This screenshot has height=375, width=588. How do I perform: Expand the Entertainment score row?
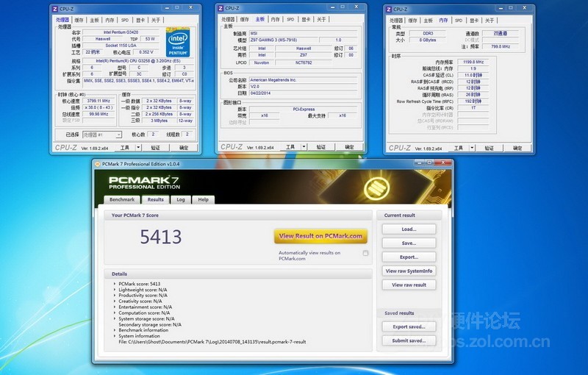pyautogui.click(x=115, y=307)
